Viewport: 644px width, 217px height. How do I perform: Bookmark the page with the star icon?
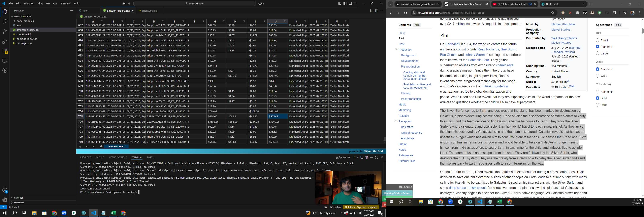coord(552,13)
